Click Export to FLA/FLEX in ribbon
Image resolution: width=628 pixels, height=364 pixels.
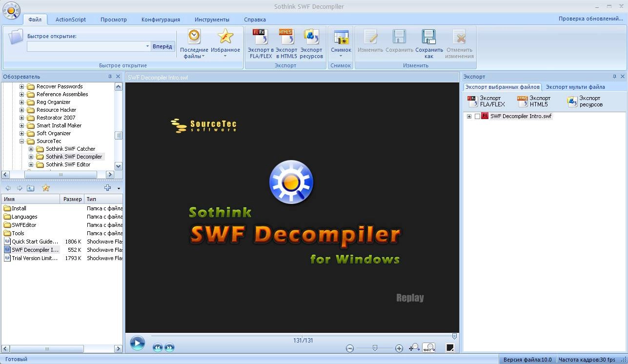coord(261,43)
